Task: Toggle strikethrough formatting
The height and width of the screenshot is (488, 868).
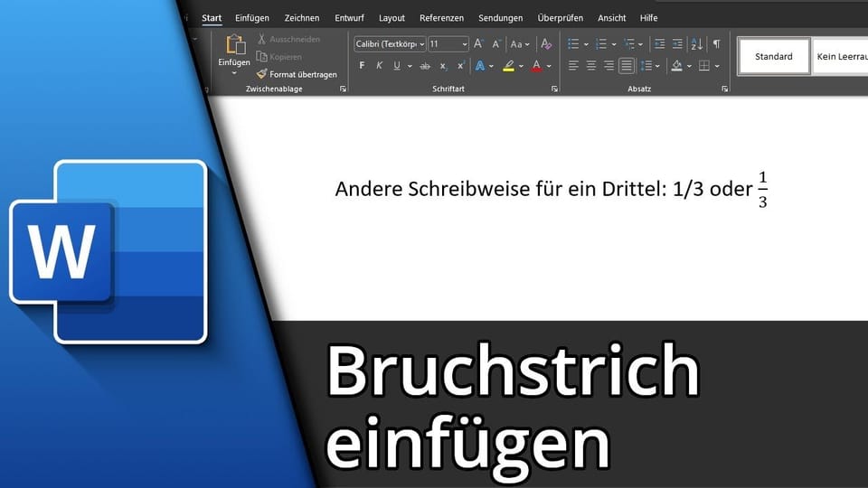Action: (425, 66)
